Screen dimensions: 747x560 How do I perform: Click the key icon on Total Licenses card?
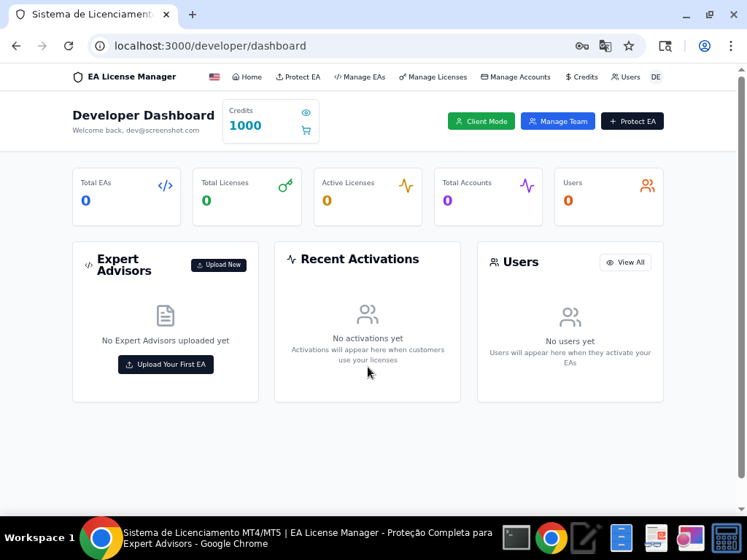click(285, 185)
